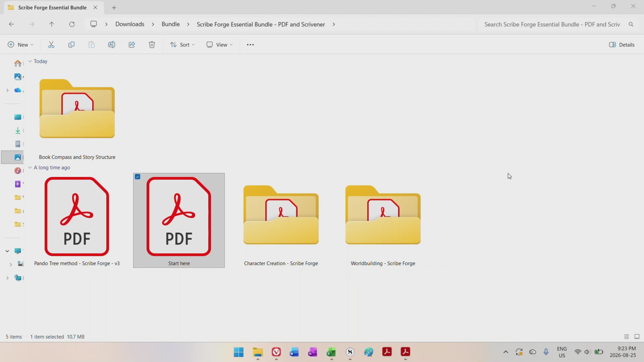Collapse the A long time ago group
The image size is (644, 362).
click(x=30, y=167)
